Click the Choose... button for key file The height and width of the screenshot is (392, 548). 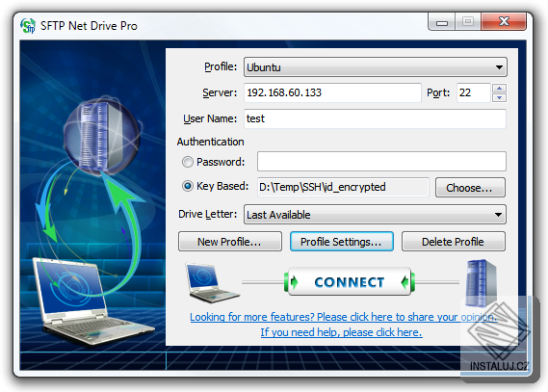click(x=470, y=188)
